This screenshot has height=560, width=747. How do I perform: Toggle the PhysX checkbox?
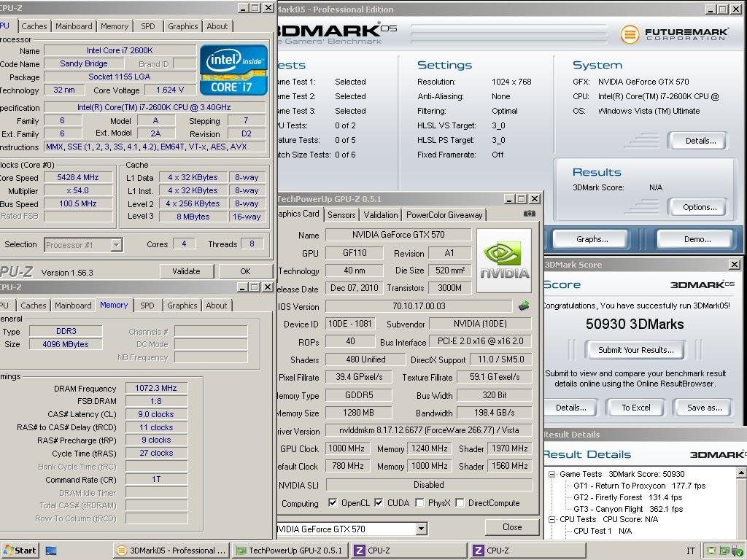point(419,502)
